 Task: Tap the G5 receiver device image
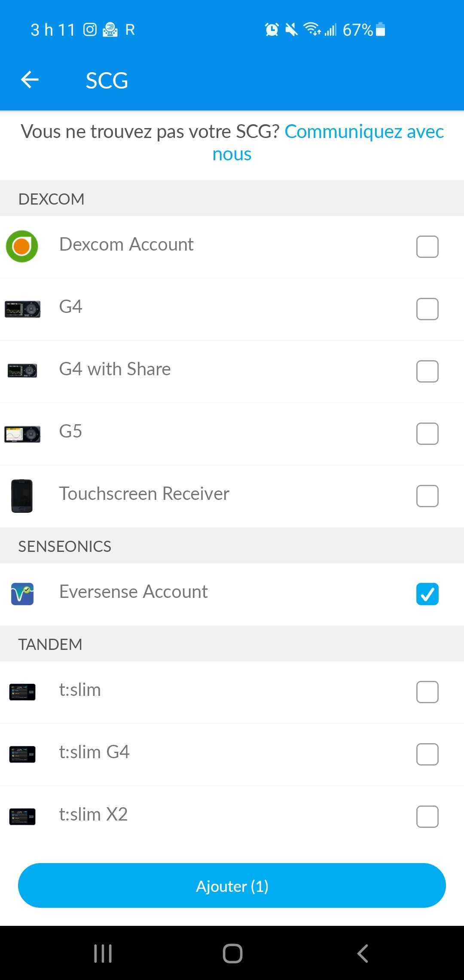(x=22, y=434)
